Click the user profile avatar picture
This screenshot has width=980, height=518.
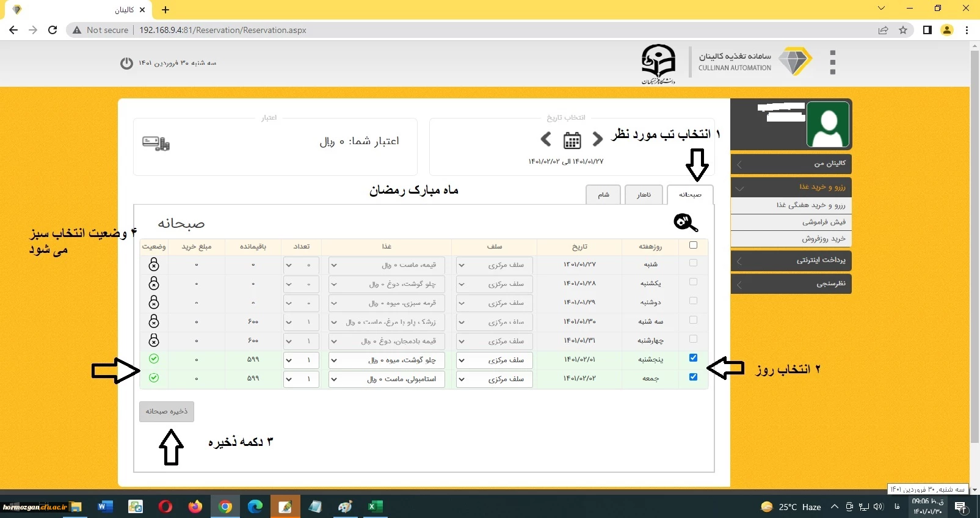tap(827, 125)
